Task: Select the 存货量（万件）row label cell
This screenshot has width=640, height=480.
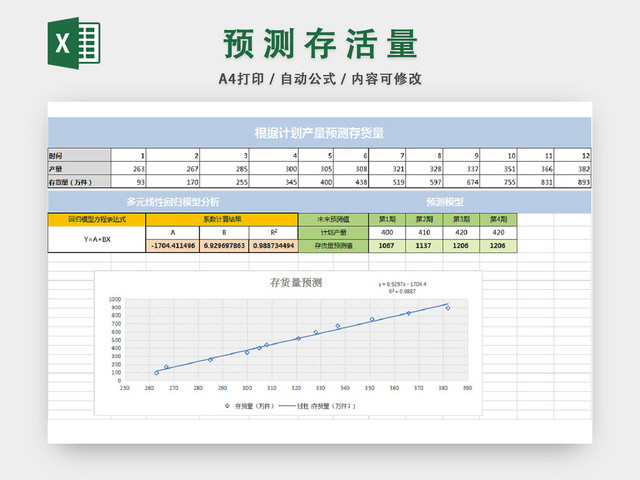Action: coord(79,182)
